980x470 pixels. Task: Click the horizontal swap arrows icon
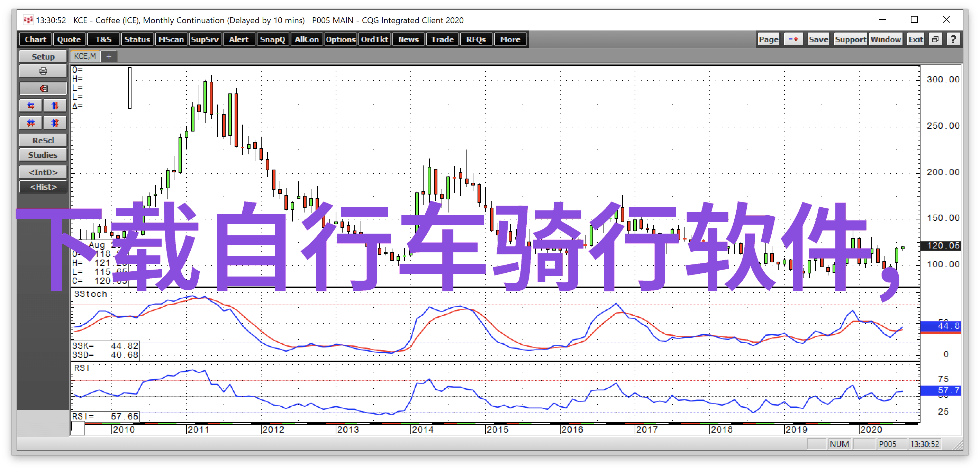coord(31,106)
